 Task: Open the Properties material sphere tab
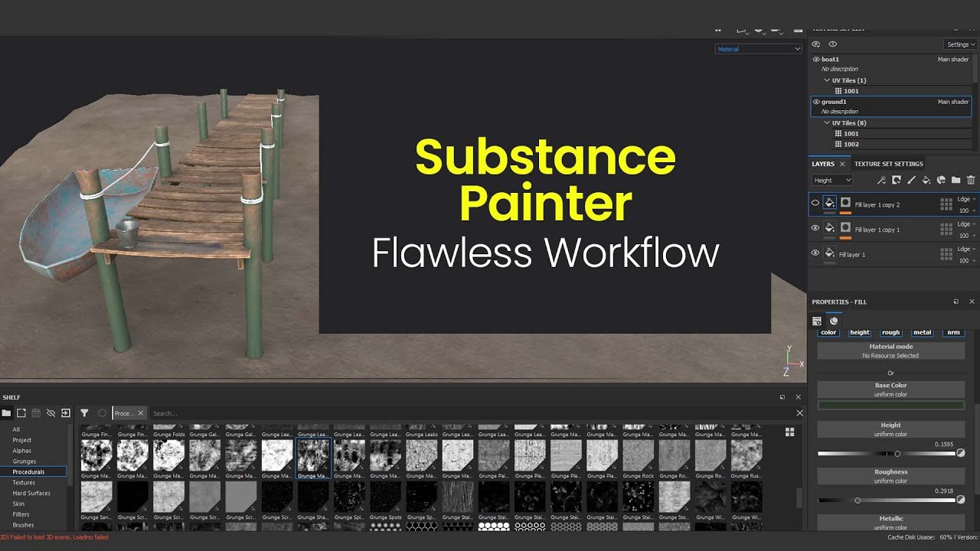[x=834, y=321]
